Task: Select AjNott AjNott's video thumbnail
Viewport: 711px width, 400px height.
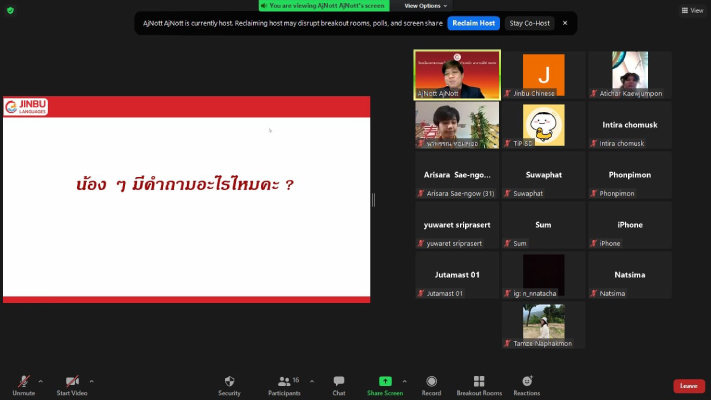Action: (457, 73)
